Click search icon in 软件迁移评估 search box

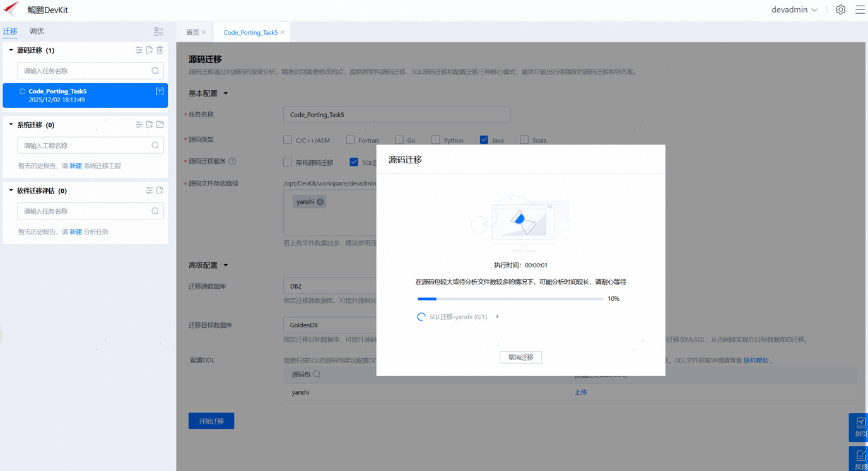coord(155,211)
